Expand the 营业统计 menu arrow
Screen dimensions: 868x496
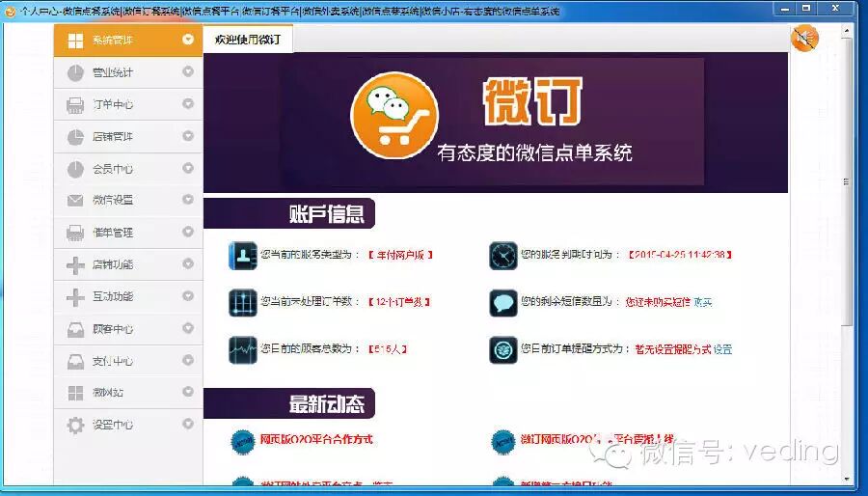pyautogui.click(x=188, y=71)
